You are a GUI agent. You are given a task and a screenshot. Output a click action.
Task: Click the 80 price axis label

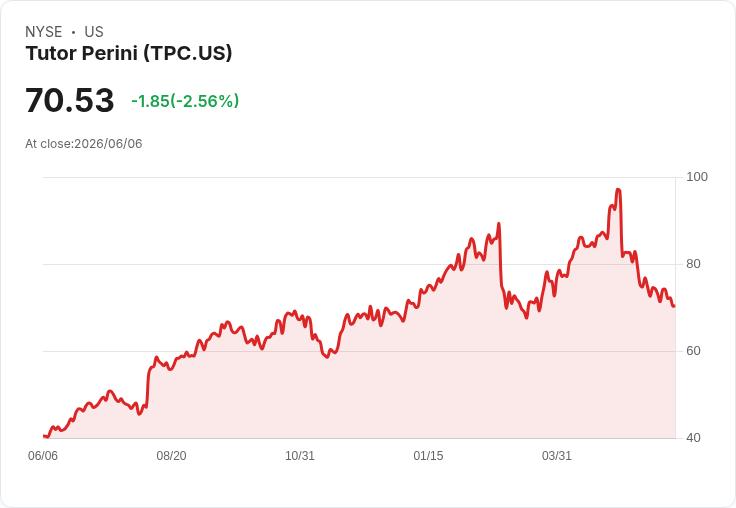coord(693,264)
